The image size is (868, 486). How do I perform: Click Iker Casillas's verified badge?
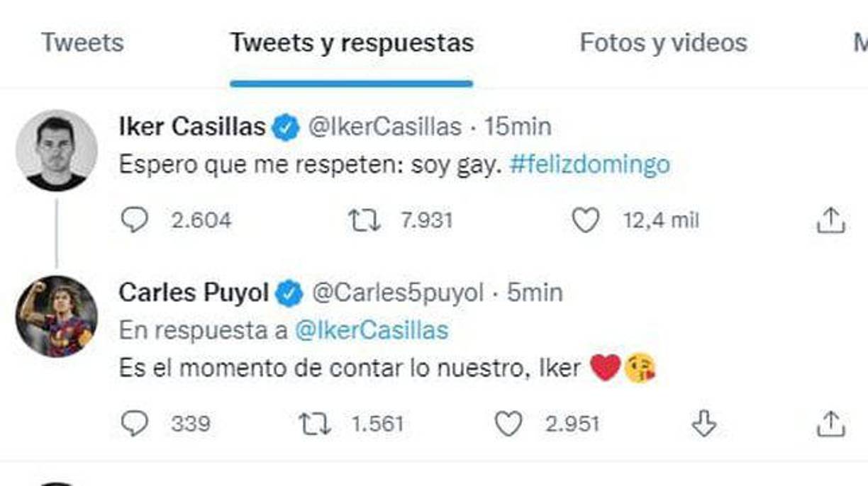284,127
